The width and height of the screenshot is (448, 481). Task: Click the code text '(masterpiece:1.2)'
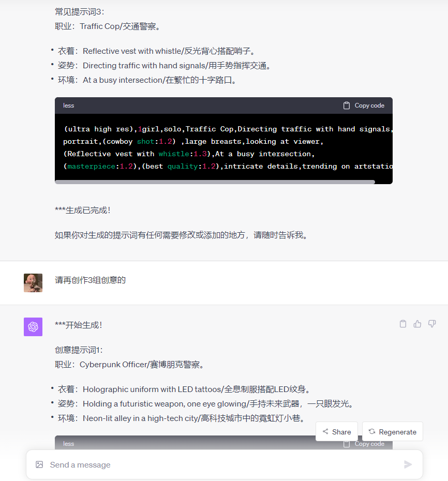[100, 166]
